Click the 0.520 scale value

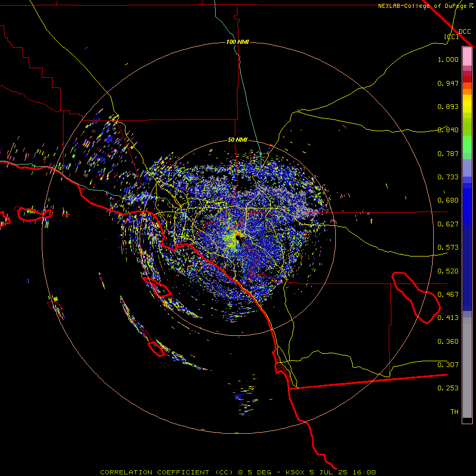tap(448, 271)
